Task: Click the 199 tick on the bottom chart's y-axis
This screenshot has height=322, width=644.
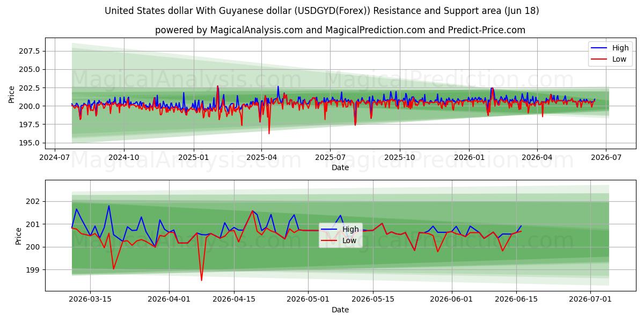Action: 33,269
